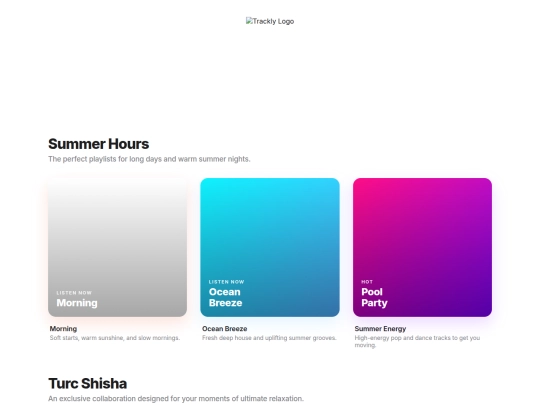Select the white Ocean Breeze title inside card
The image size is (540, 405).
click(225, 297)
